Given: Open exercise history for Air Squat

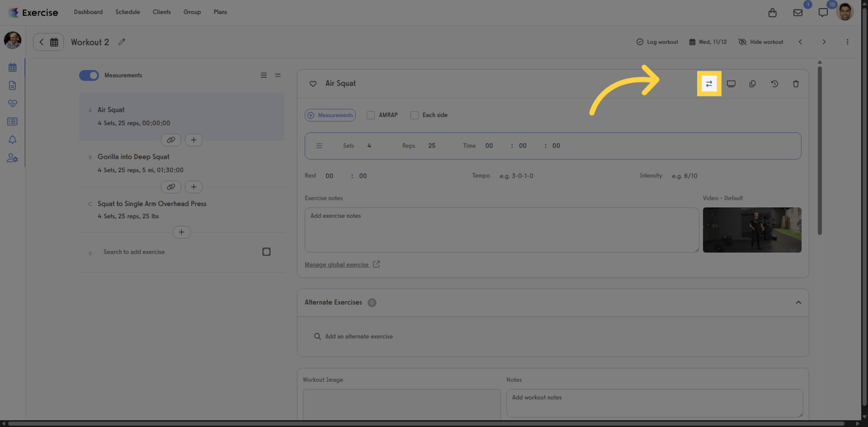Looking at the screenshot, I should (x=774, y=83).
